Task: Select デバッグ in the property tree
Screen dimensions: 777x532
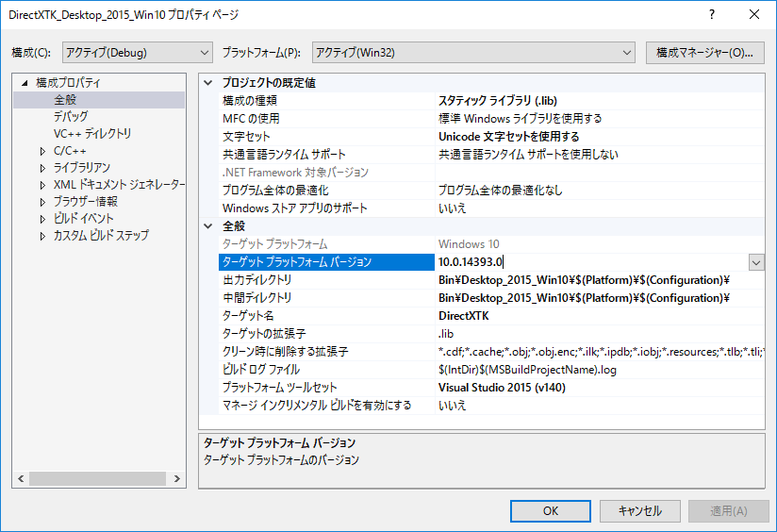Action: pos(71,117)
